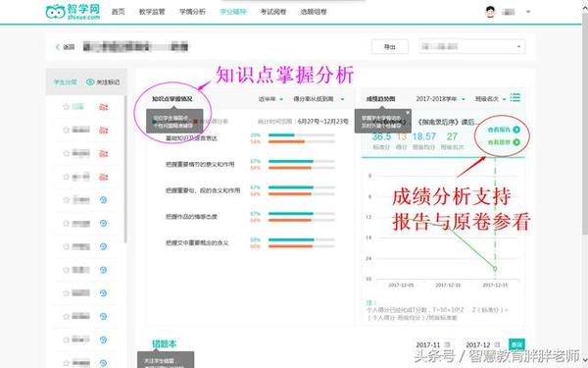Open the 班级名次 ranking dropdown
The height and width of the screenshot is (368, 588).
coord(491,99)
